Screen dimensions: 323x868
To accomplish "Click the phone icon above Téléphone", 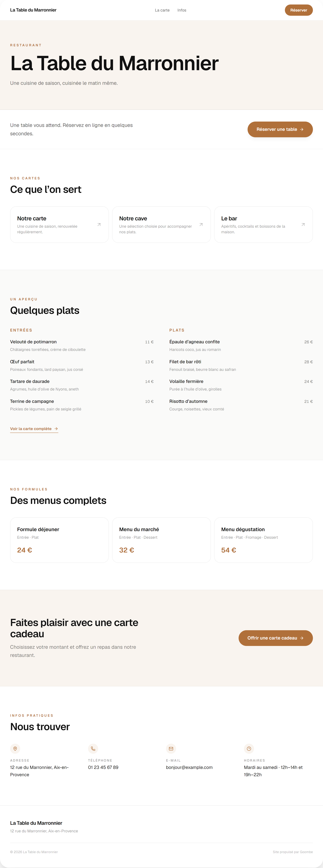I will [93, 749].
